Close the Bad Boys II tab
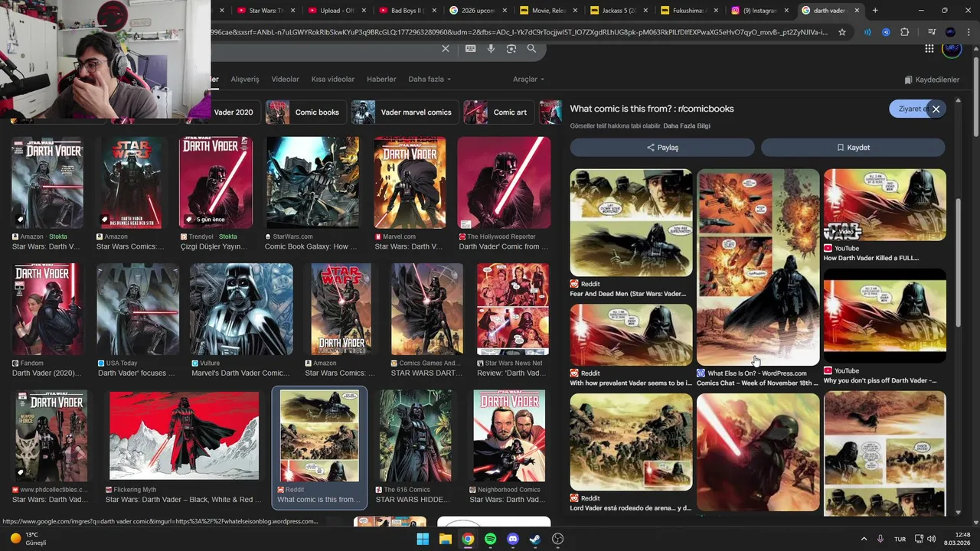 [435, 11]
